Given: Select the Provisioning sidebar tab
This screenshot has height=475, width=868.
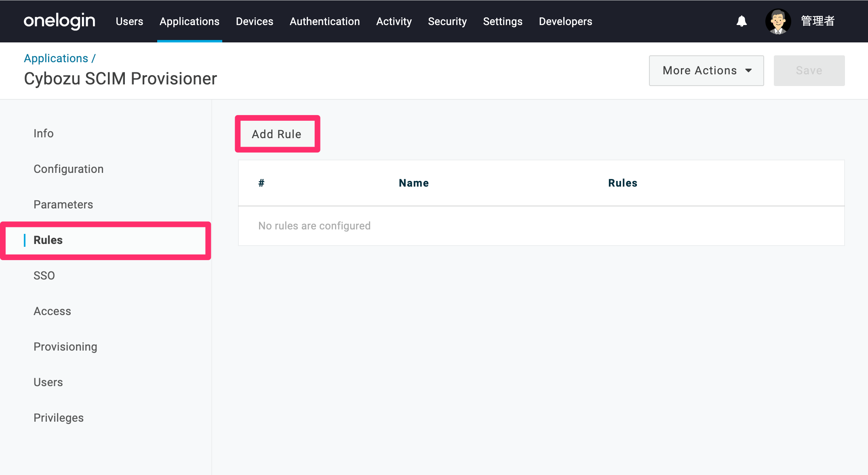Looking at the screenshot, I should point(65,347).
